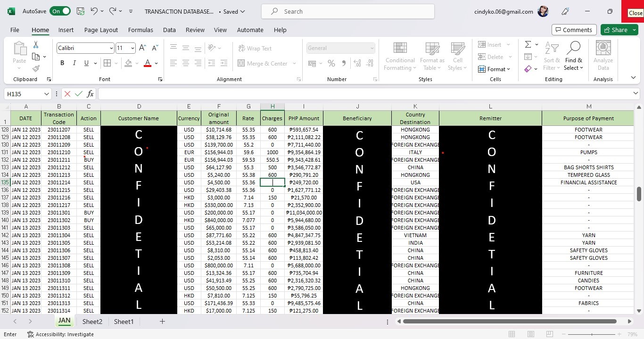Apply Bold formatting

[x=62, y=63]
